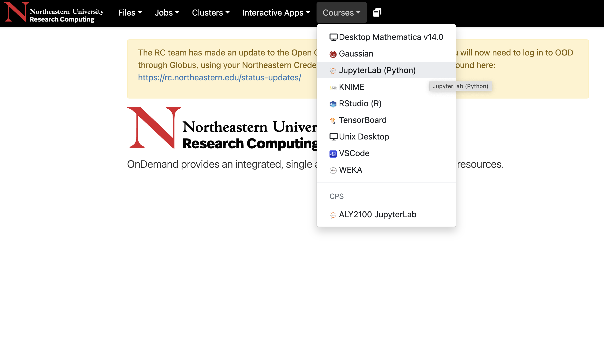The image size is (604, 364).
Task: Click the VSCode icon
Action: (333, 154)
